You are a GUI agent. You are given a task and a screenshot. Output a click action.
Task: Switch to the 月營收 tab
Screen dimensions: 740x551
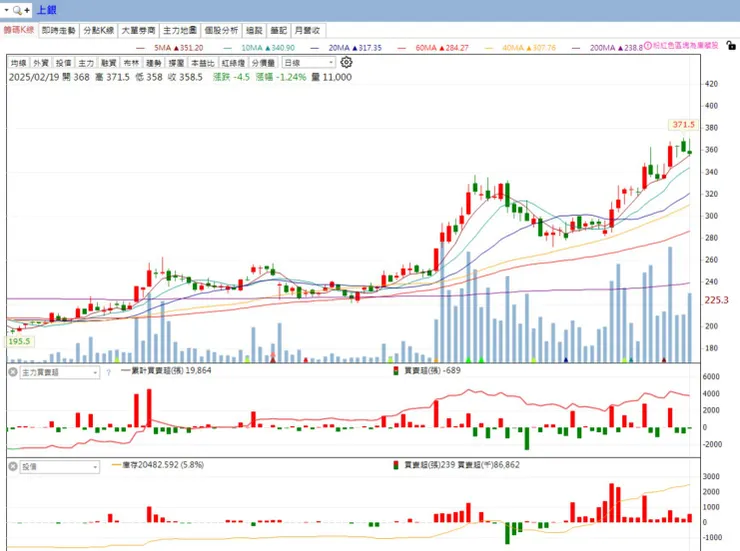pos(308,30)
